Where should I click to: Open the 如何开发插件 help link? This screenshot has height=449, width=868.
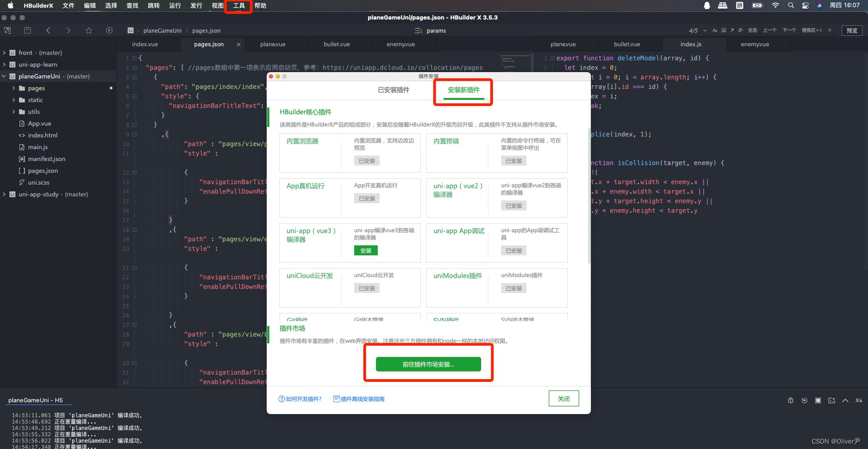(300, 399)
